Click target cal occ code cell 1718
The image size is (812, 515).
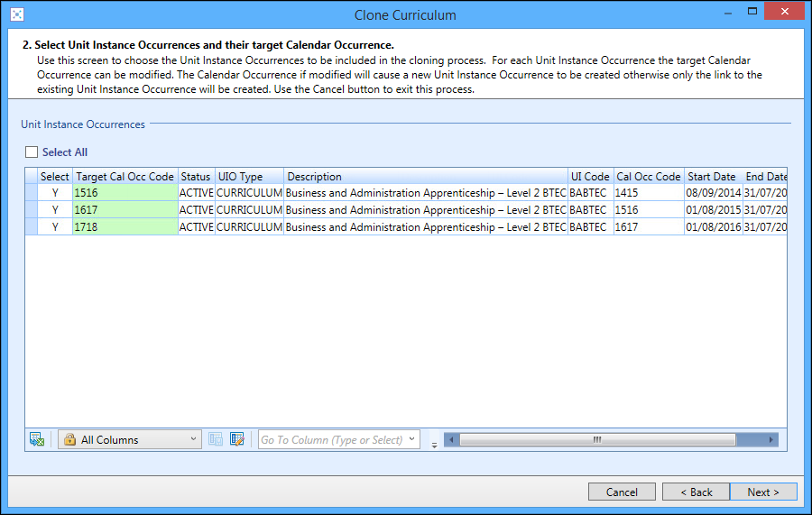click(x=125, y=226)
